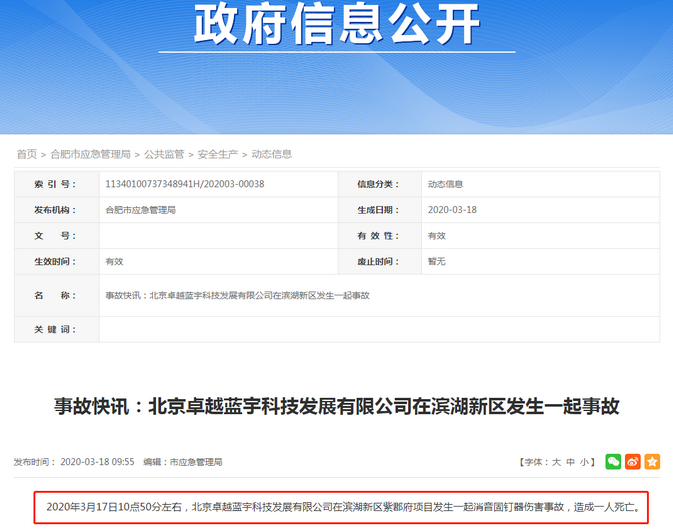The height and width of the screenshot is (529, 673).
Task: Select 名称 cell accident title text
Action: [x=237, y=295]
